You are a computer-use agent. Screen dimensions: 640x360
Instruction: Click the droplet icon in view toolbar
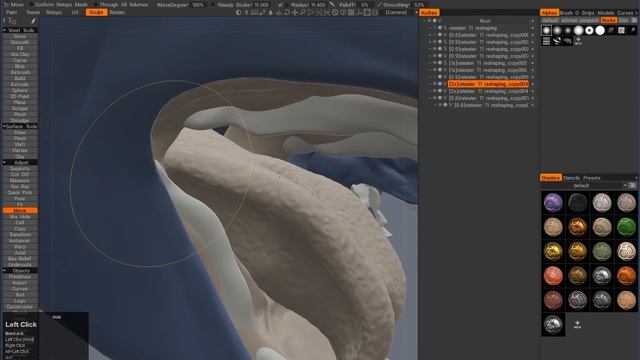coord(271,13)
